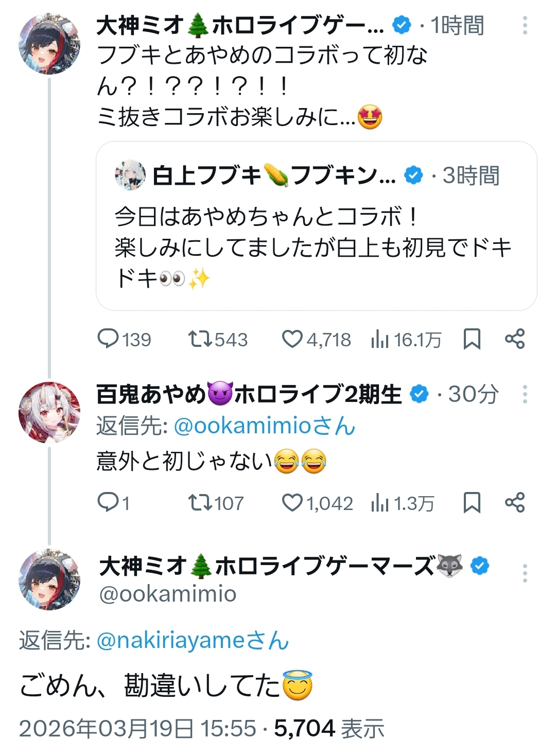Bookmark Ayame's reply tweet
The height and width of the screenshot is (756, 556).
(472, 503)
